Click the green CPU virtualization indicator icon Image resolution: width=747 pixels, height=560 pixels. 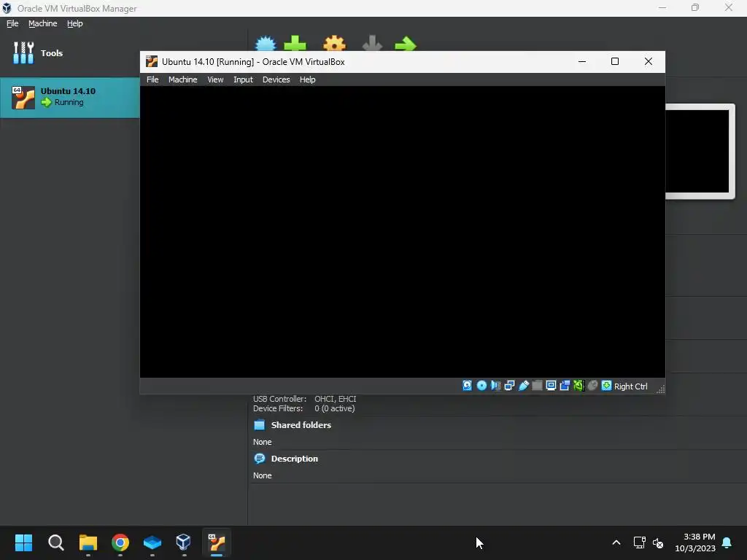[578, 386]
